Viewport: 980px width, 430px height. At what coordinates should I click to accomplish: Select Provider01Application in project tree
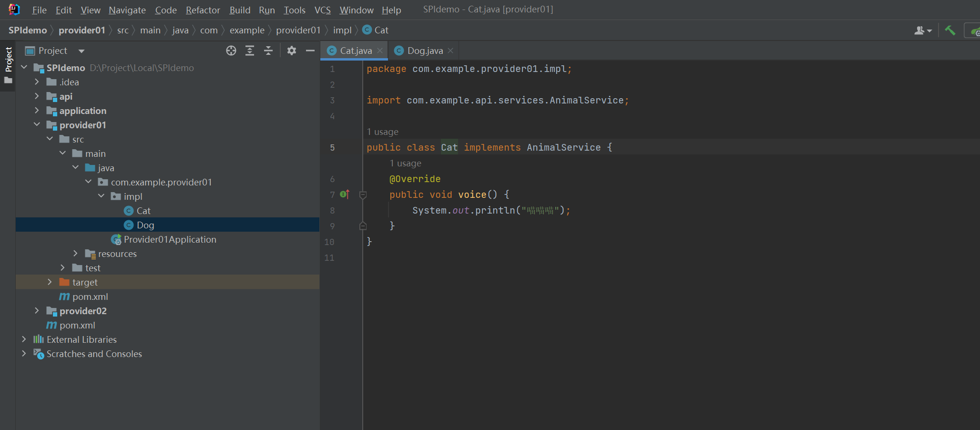pos(170,239)
